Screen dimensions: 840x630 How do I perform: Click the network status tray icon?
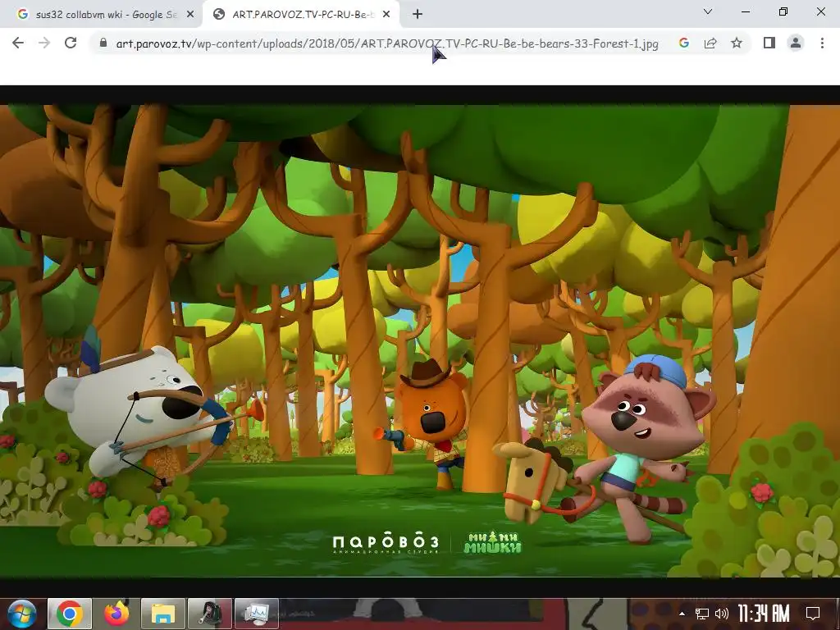(x=702, y=614)
